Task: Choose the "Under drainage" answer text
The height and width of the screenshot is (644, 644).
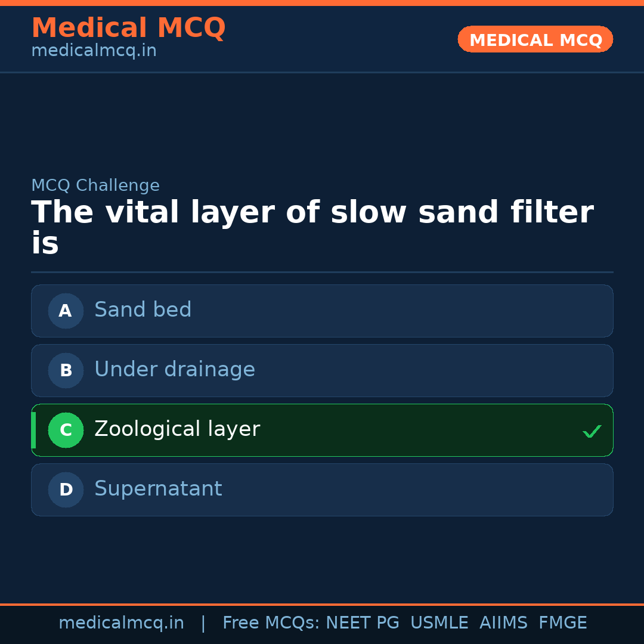Action: (x=174, y=370)
